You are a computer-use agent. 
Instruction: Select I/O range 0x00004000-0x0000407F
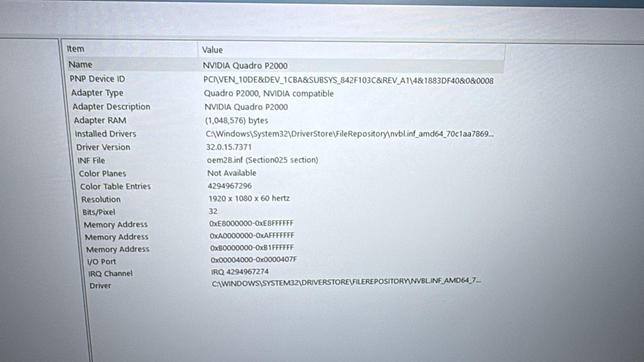coord(254,260)
